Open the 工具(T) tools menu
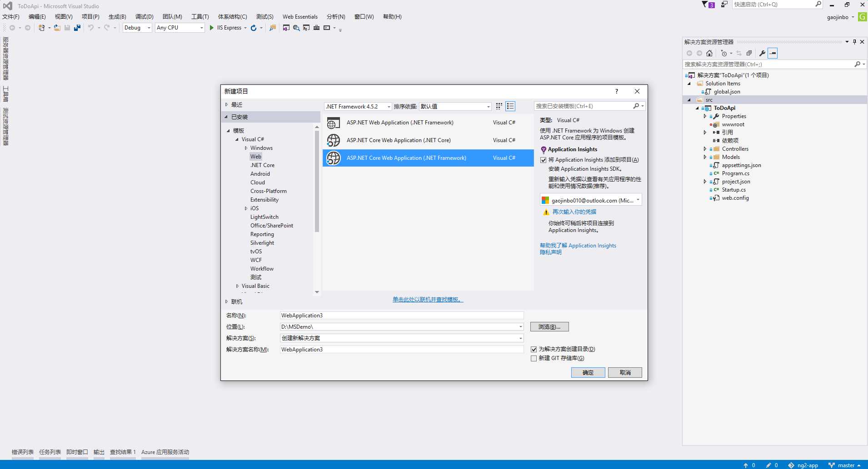This screenshot has width=868, height=469. [200, 17]
